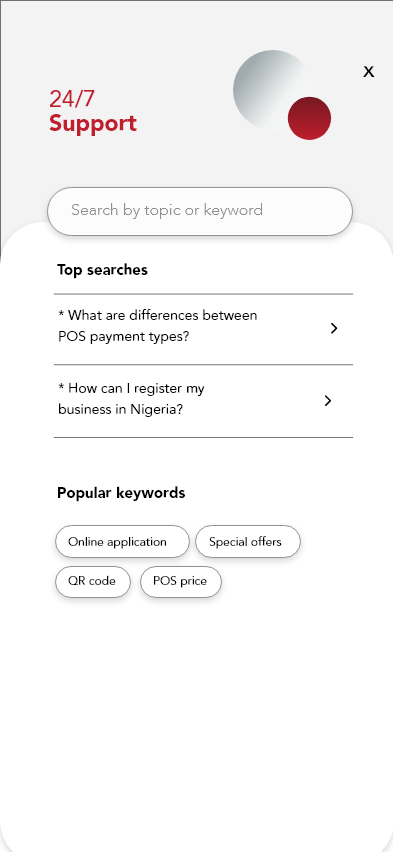Screen dimensions: 393x852
Task: Click the bold 'Support' title text
Action: click(93, 123)
